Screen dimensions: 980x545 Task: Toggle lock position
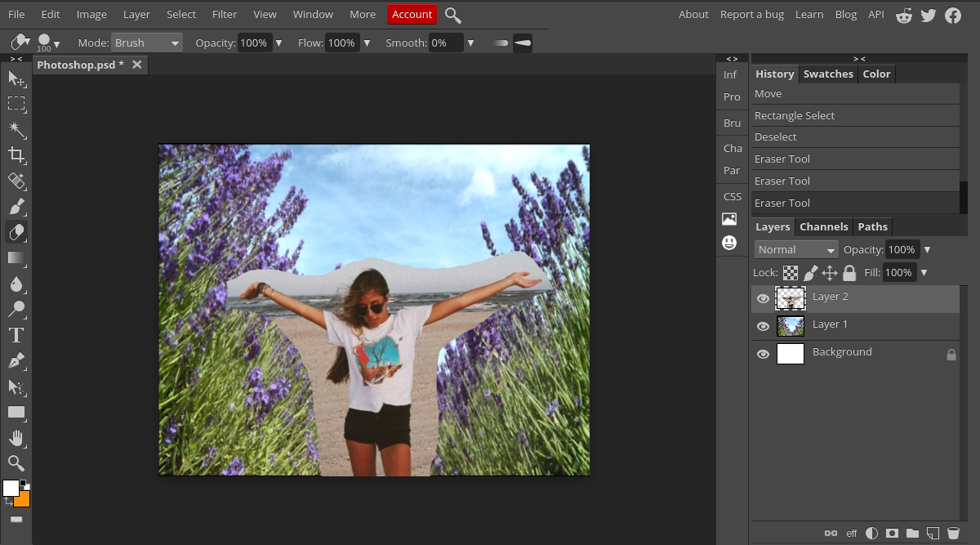(x=830, y=273)
